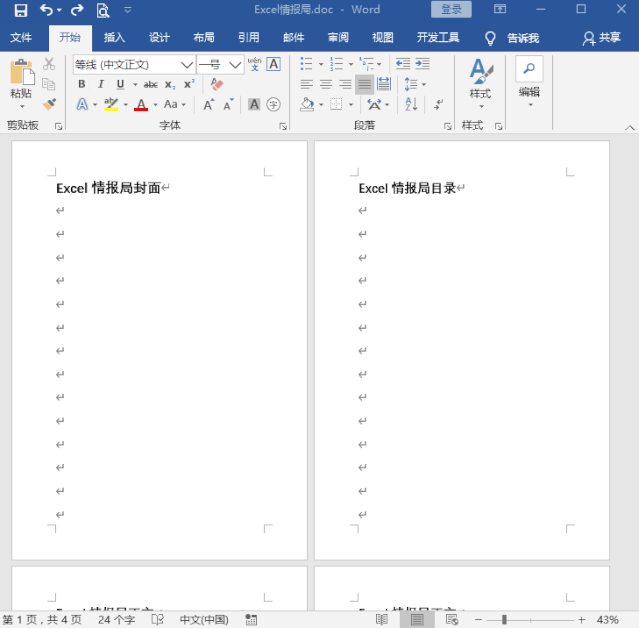The height and width of the screenshot is (628, 639).
Task: Apply multilevel list
Action: coord(366,64)
